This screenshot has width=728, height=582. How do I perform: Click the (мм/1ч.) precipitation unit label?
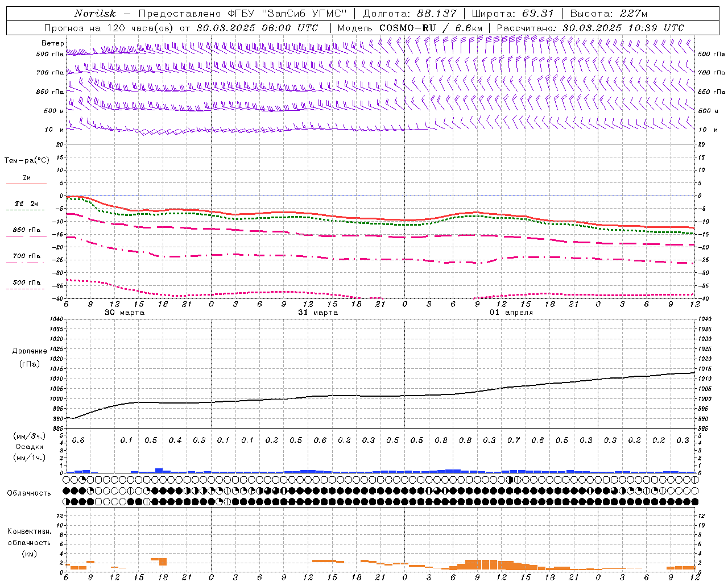click(x=30, y=458)
